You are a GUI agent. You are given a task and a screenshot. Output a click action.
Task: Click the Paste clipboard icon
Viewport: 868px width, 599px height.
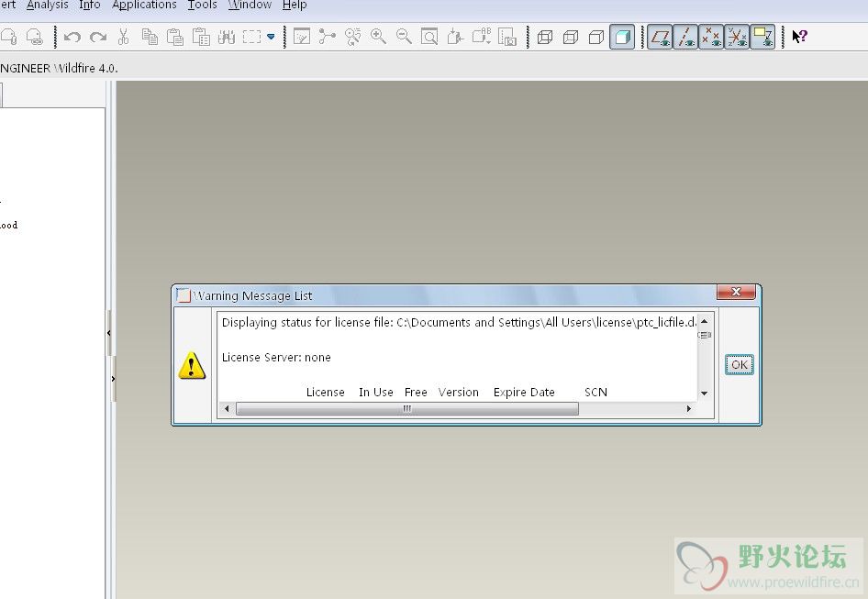(x=175, y=37)
